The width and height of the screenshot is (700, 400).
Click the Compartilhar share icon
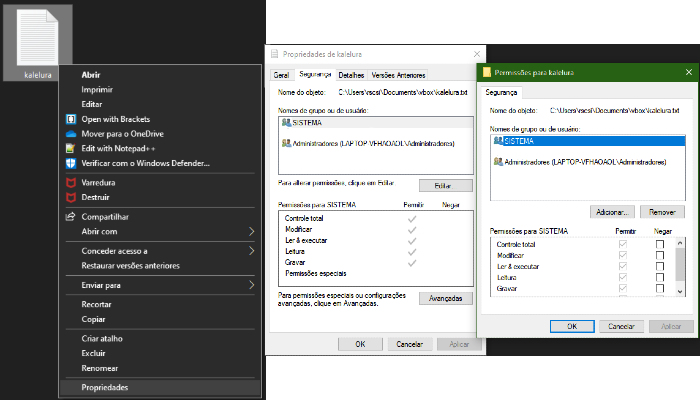click(x=71, y=217)
